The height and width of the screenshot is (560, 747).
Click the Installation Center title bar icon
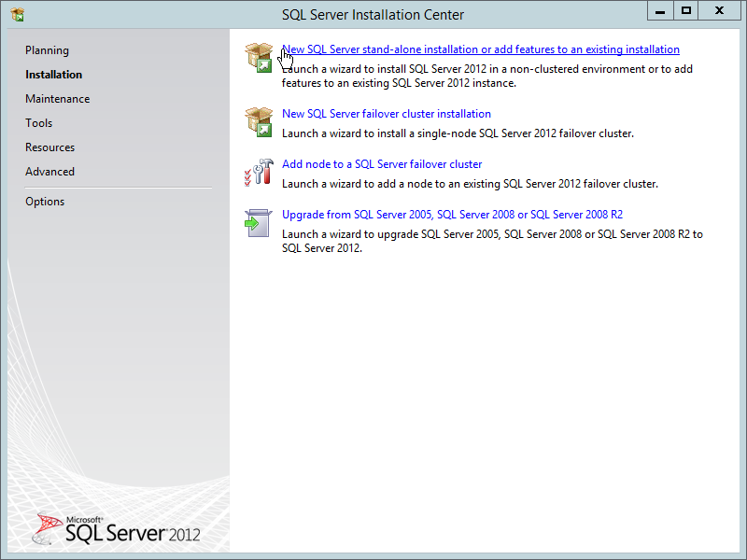pyautogui.click(x=17, y=14)
